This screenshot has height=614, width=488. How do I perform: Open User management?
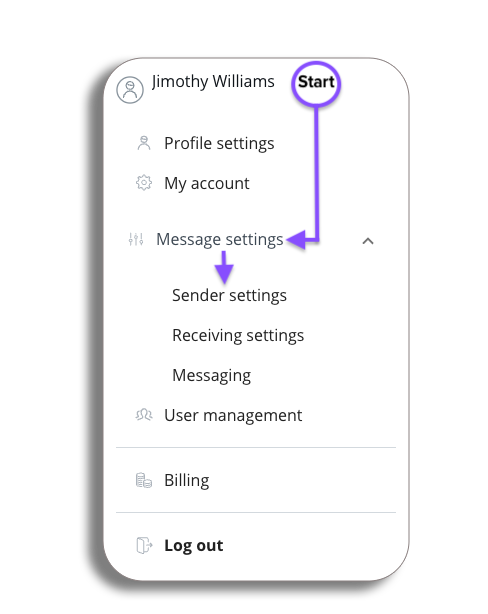point(233,415)
